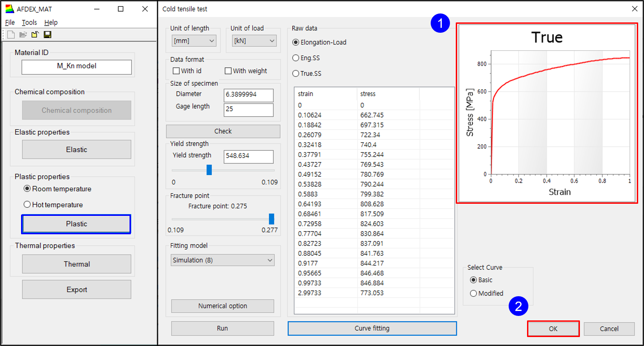Click the strain column header
Image resolution: width=644 pixels, height=346 pixels.
326,94
